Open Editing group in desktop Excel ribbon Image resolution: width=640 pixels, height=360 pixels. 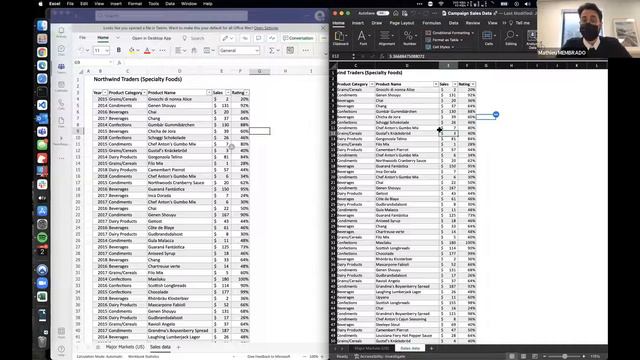511,38
